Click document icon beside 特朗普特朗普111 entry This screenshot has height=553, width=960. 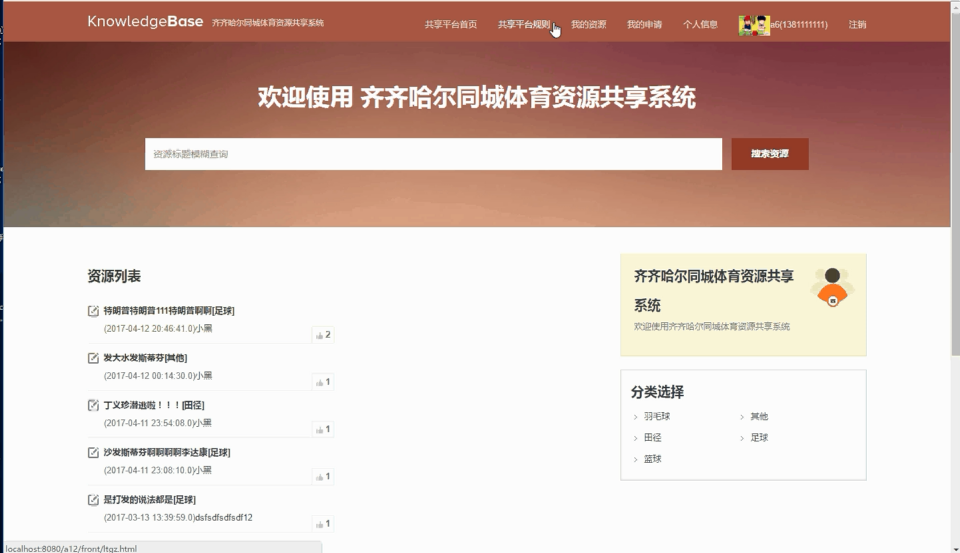(x=93, y=311)
